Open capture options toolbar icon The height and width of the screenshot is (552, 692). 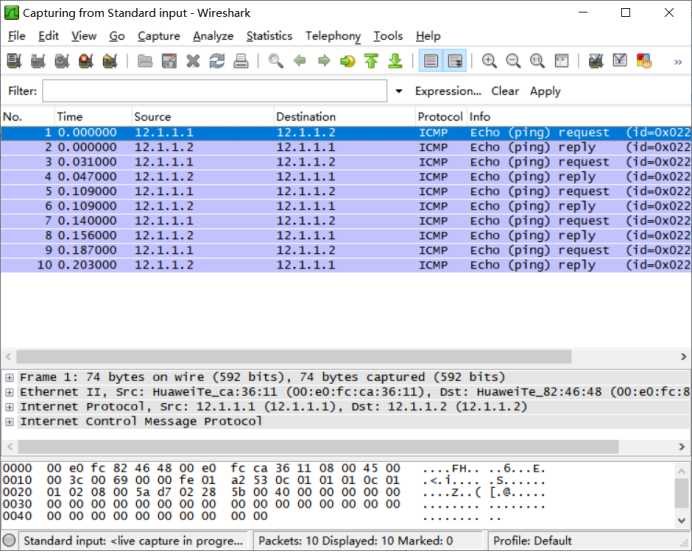click(x=38, y=61)
